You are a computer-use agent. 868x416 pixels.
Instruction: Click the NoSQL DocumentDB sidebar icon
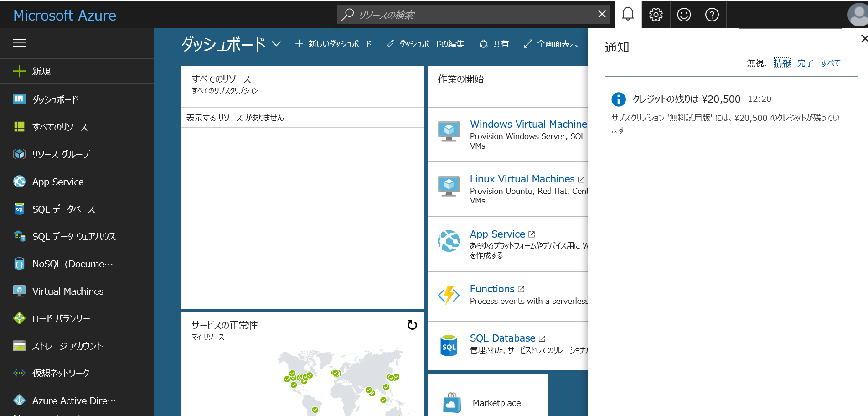(19, 264)
